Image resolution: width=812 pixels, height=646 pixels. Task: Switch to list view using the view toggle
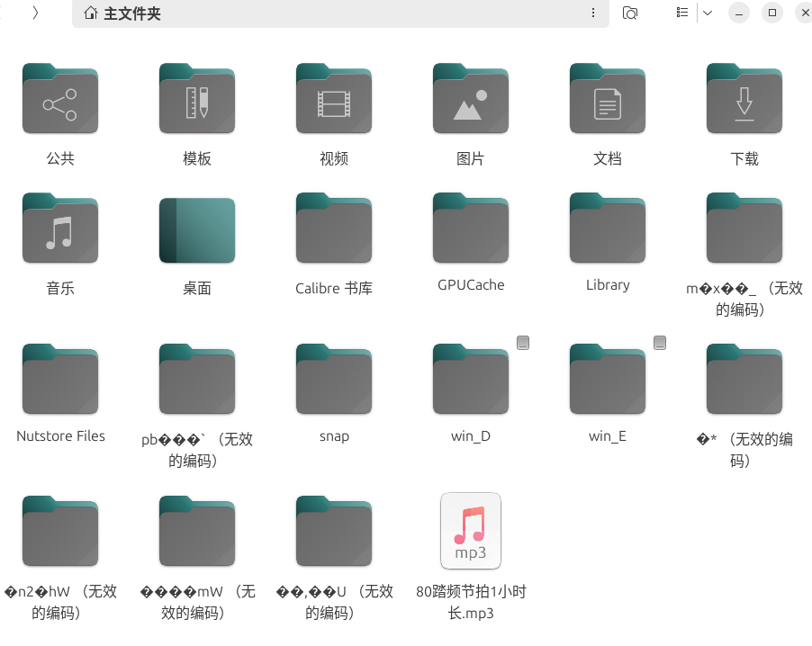coord(682,13)
